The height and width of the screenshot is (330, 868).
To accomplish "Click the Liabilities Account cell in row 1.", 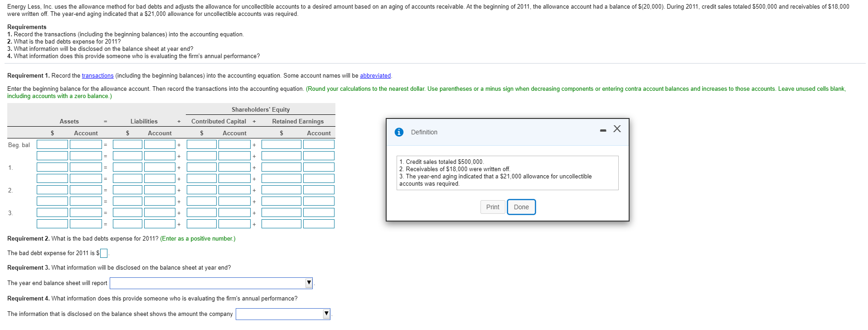I will pos(160,167).
